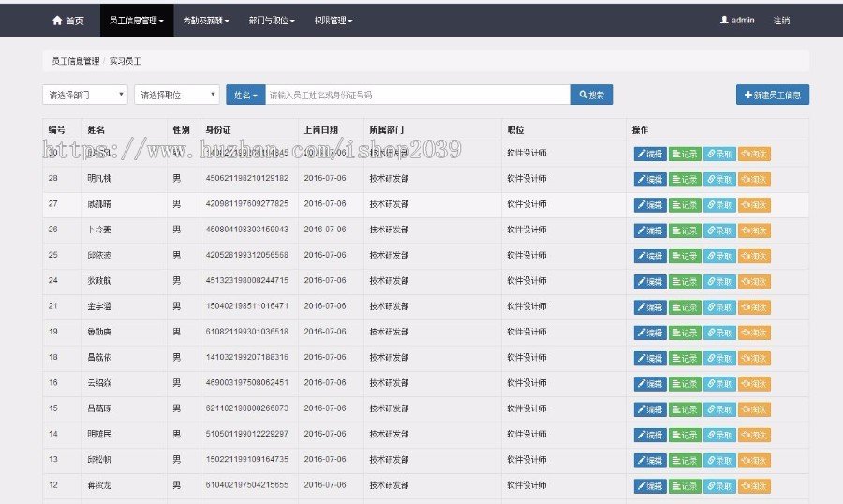Click the 编号 column header
Image resolution: width=843 pixels, height=504 pixels.
(x=56, y=129)
